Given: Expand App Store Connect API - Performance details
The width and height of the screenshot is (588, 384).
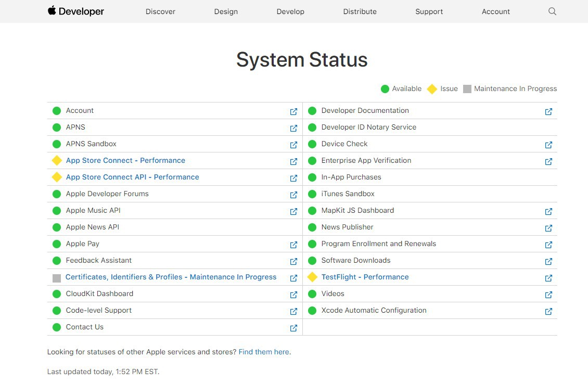Looking at the screenshot, I should tap(132, 177).
